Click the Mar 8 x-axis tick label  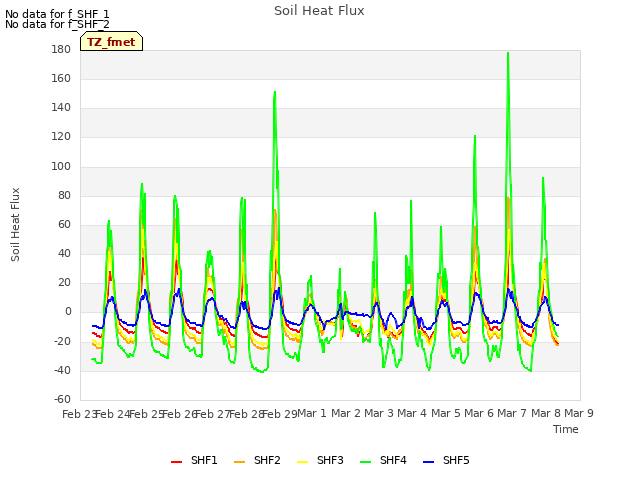click(546, 413)
